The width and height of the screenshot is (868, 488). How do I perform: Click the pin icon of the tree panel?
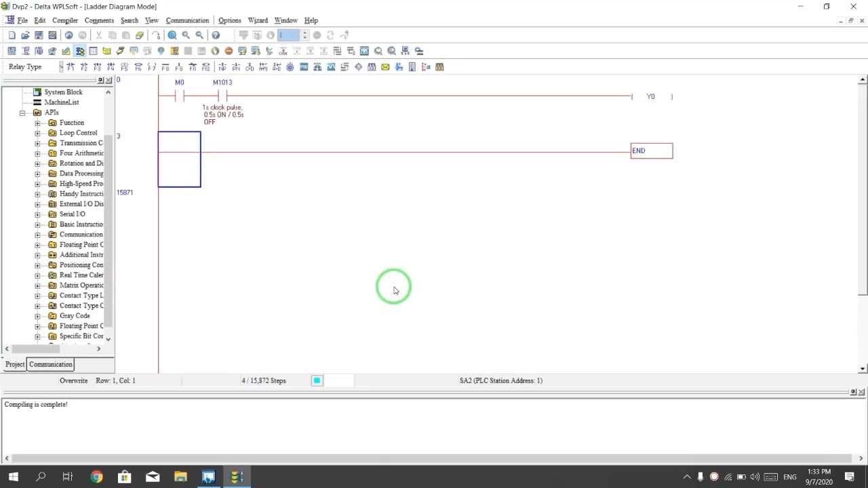101,81
